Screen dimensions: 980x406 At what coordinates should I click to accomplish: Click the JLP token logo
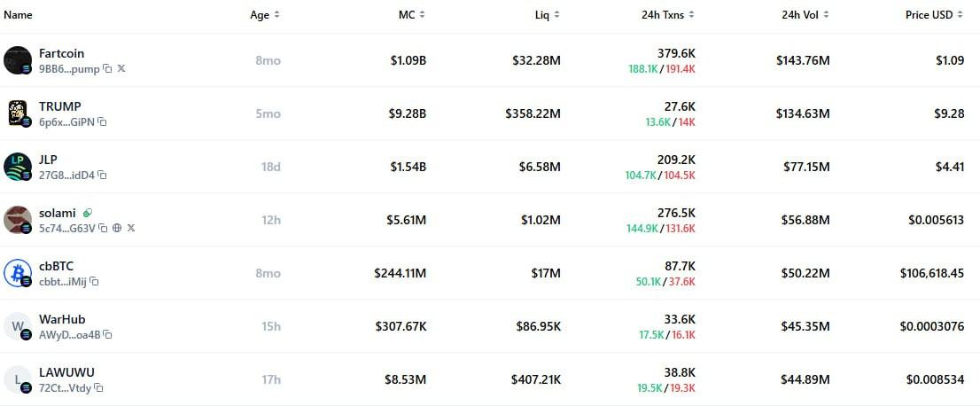[18, 167]
